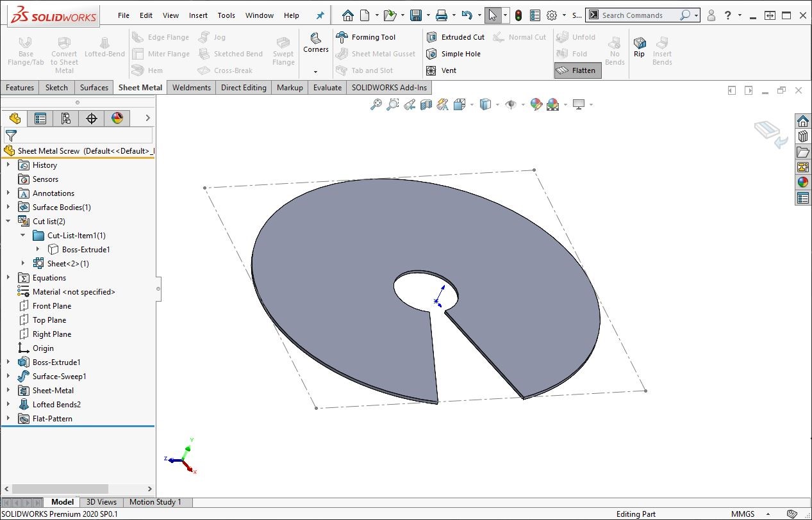Image resolution: width=812 pixels, height=520 pixels.
Task: Expand the Flat-Pattern feature node
Action: tap(8, 418)
